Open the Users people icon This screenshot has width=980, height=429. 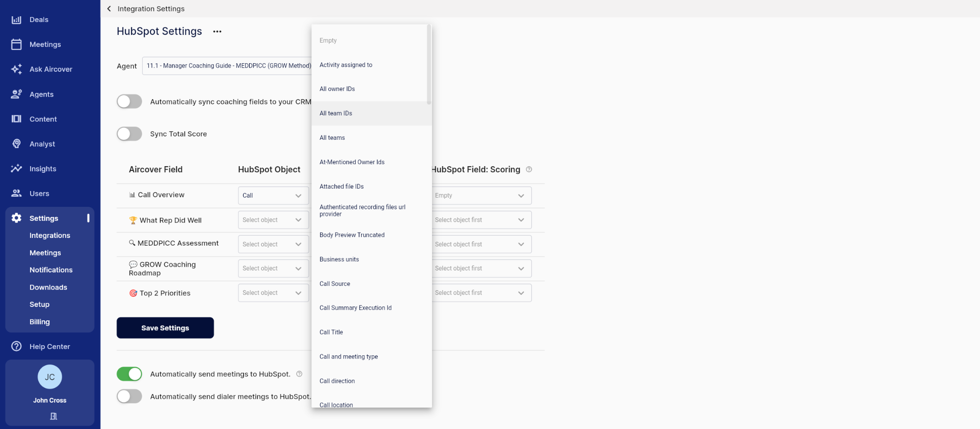(x=16, y=193)
